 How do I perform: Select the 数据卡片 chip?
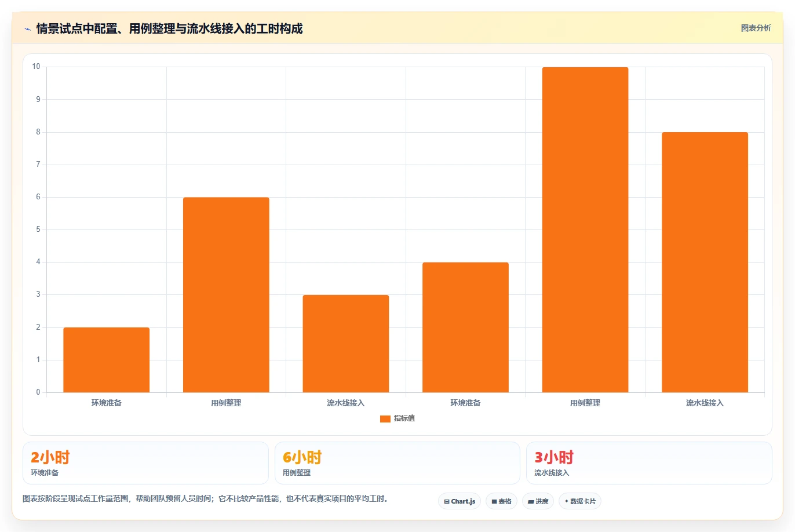(579, 501)
